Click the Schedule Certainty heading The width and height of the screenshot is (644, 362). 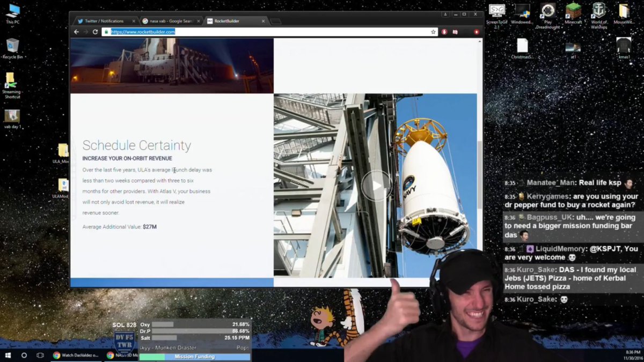(x=137, y=145)
